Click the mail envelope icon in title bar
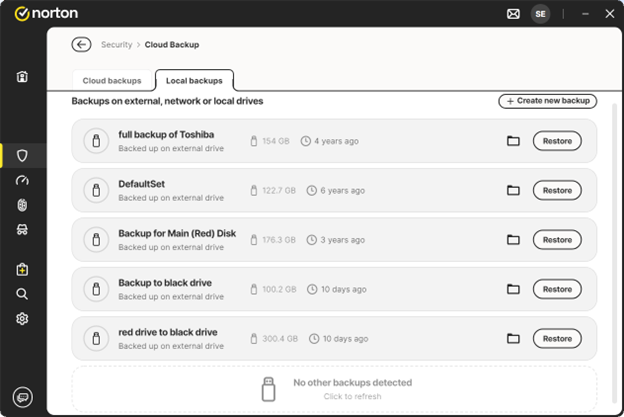 coord(513,14)
